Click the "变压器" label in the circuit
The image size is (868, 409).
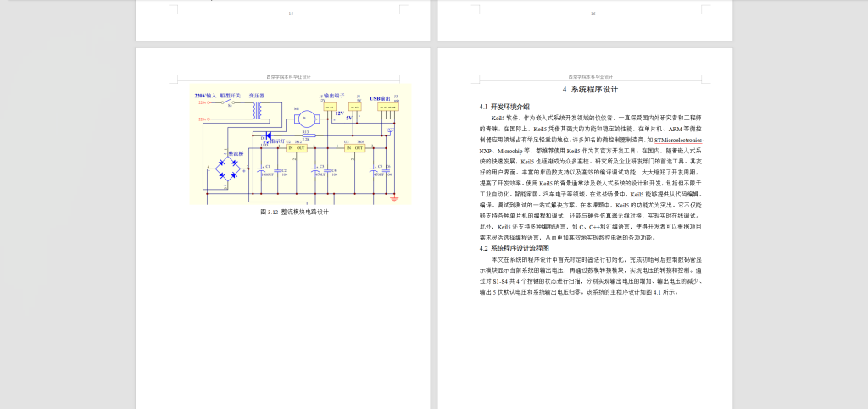click(256, 96)
